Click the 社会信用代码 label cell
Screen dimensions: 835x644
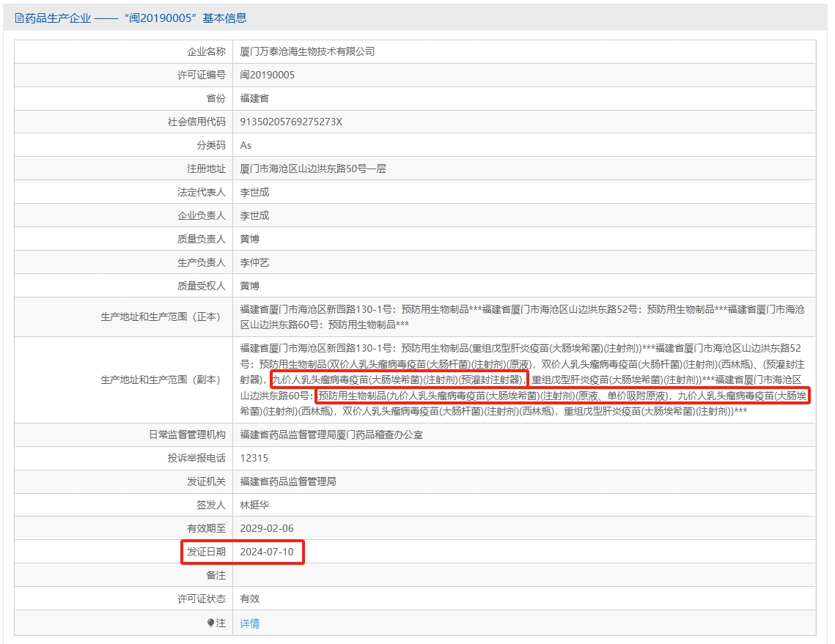pos(124,122)
